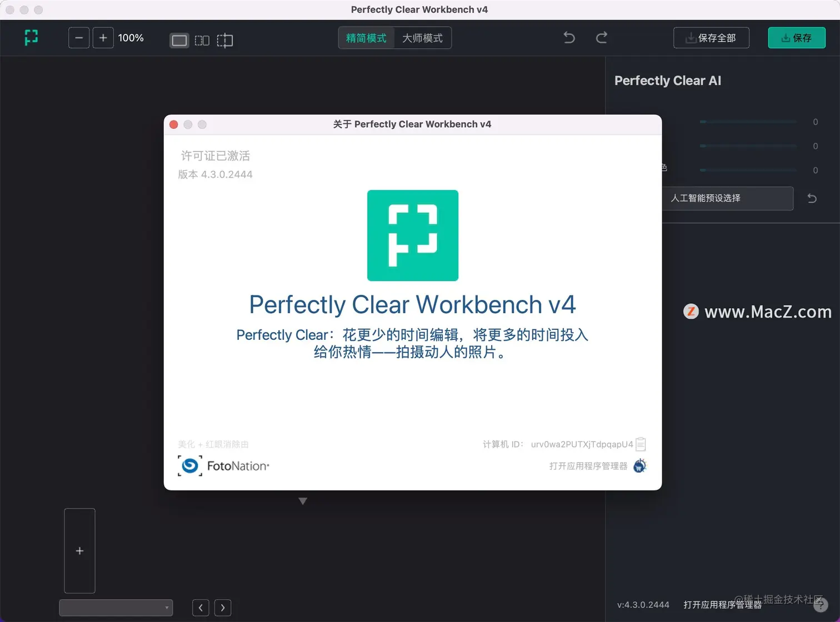The image size is (840, 622).
Task: Close the About dialog with red button
Action: coord(173,124)
